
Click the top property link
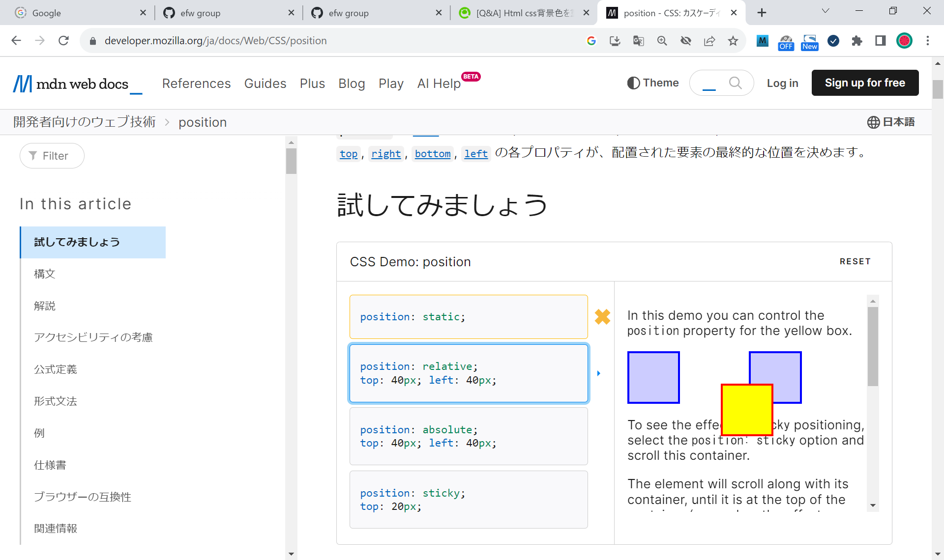[349, 154]
